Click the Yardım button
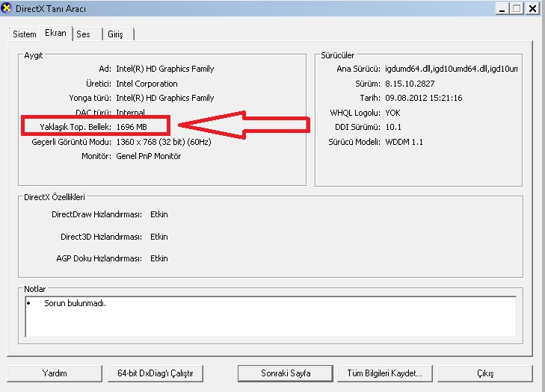Image resolution: width=545 pixels, height=392 pixels. [x=55, y=373]
